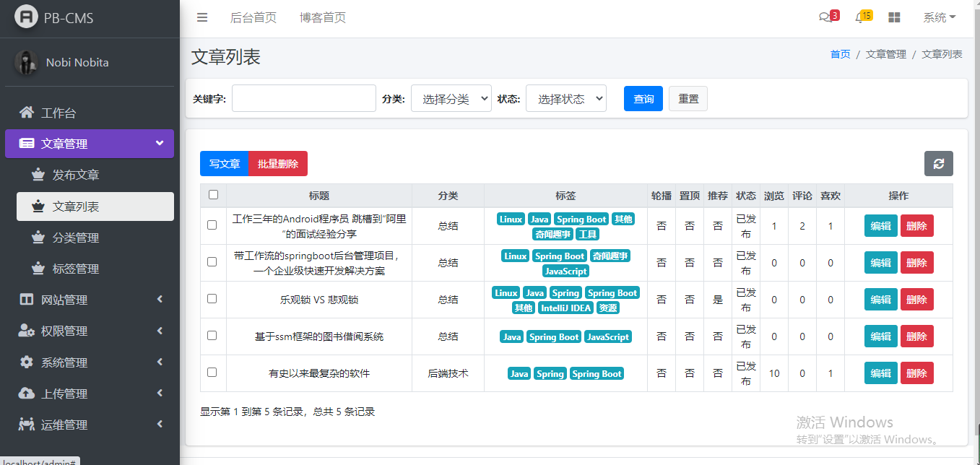
Task: Click the IntelliJ IDEA tag in 乐观锁 row
Action: 565,308
